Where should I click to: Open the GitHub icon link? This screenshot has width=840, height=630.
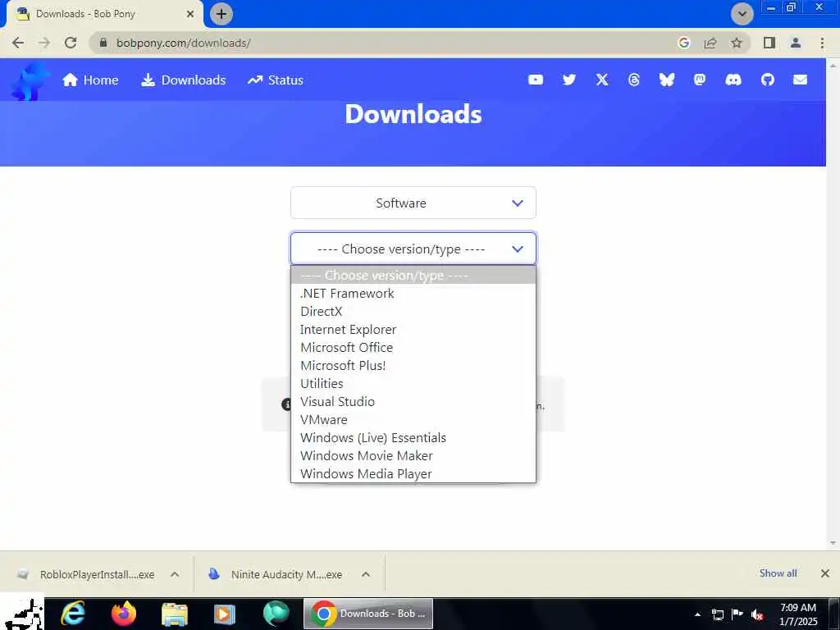click(x=768, y=80)
